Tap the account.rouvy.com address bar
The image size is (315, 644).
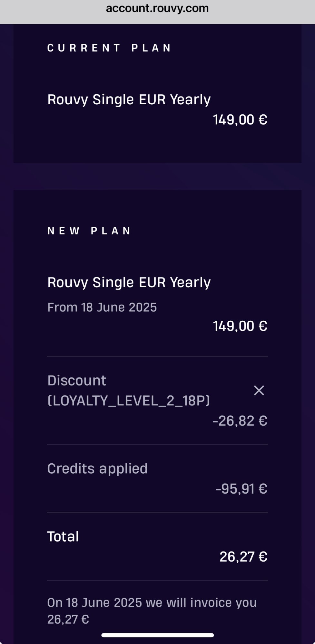tap(157, 8)
